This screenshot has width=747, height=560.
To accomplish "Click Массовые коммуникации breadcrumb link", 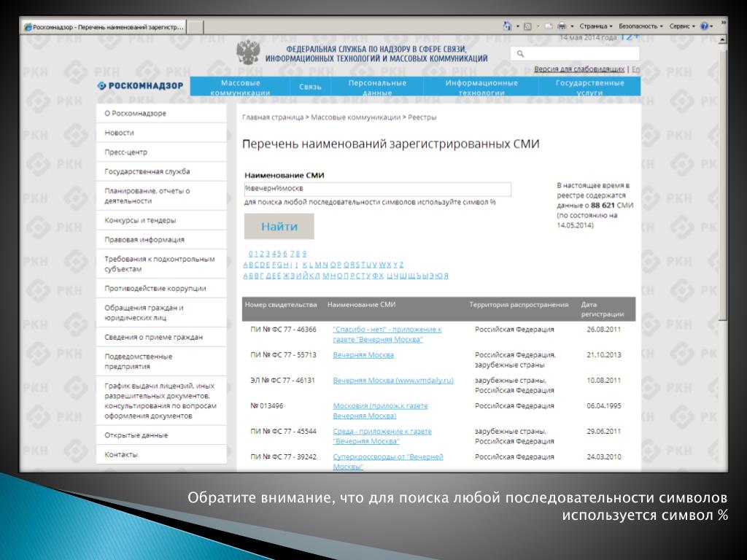I will coord(355,117).
